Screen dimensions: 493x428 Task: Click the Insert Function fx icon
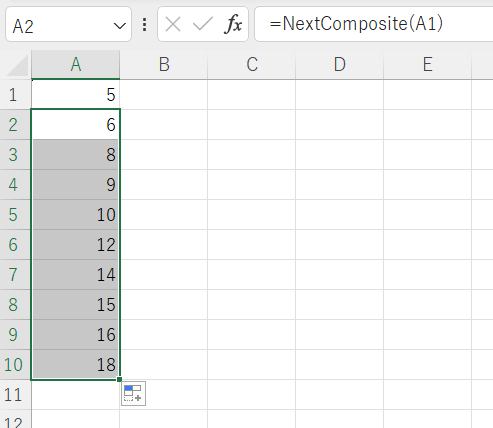coord(233,24)
